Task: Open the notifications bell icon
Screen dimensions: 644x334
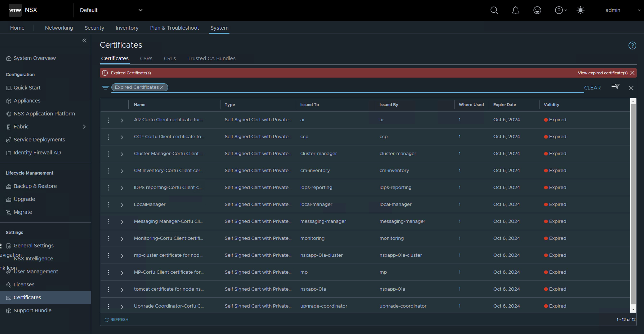Action: click(515, 10)
